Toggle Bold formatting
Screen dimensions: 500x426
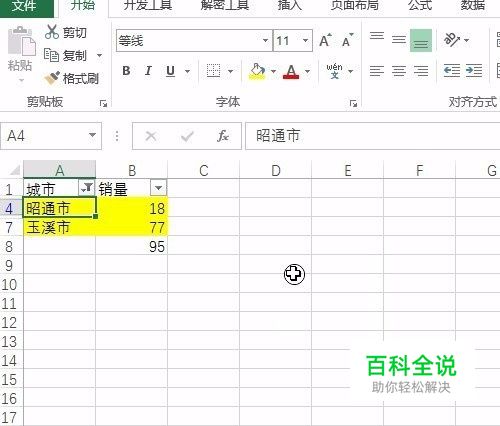[x=126, y=71]
